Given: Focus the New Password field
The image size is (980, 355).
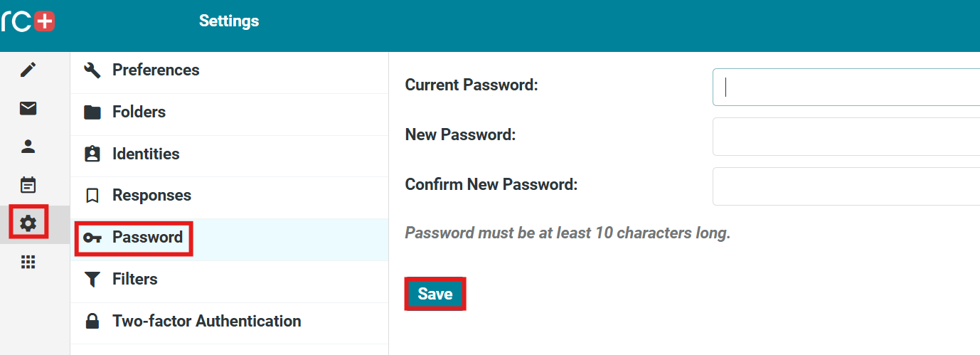Looking at the screenshot, I should tap(846, 137).
